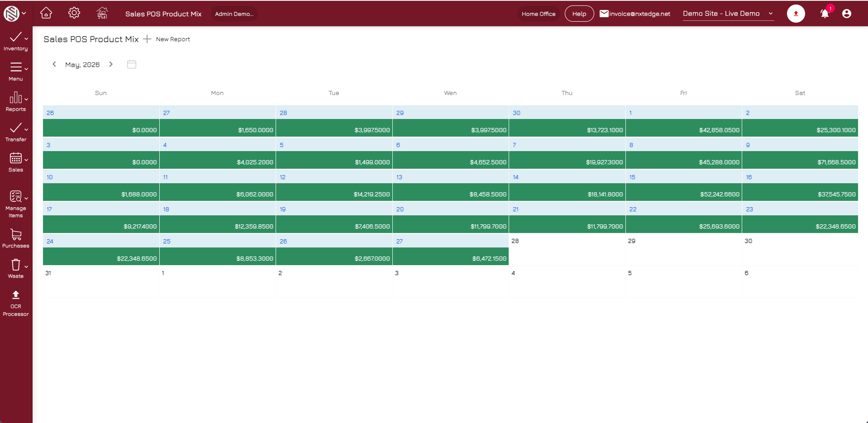This screenshot has height=423, width=868.
Task: Open the user account profile icon
Action: click(847, 14)
